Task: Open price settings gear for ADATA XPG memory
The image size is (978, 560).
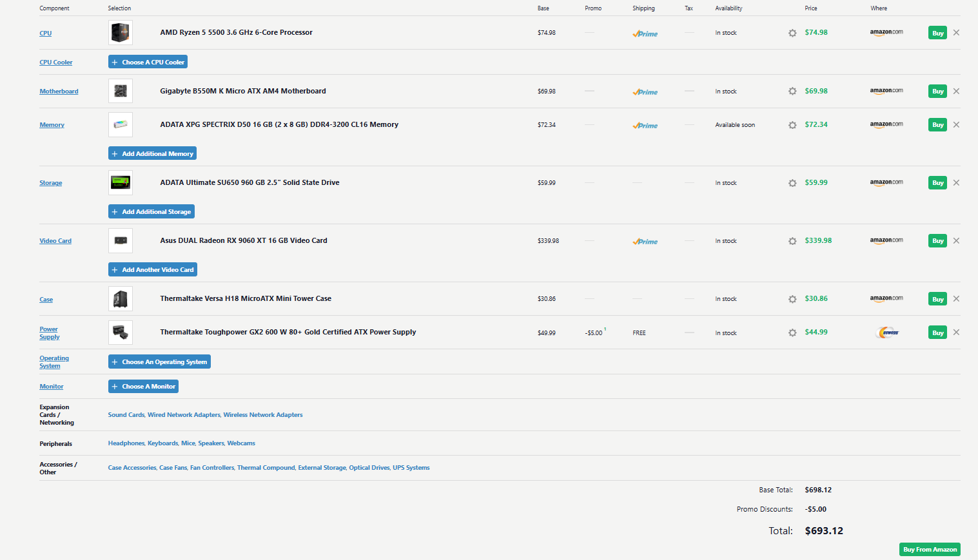Action: (792, 125)
